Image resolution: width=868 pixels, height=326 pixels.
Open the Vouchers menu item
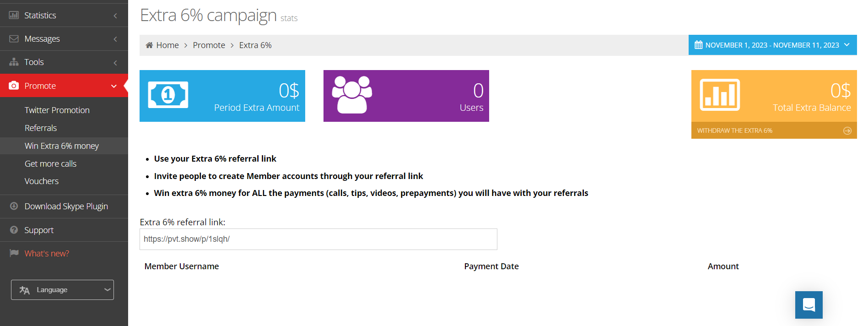click(x=42, y=181)
